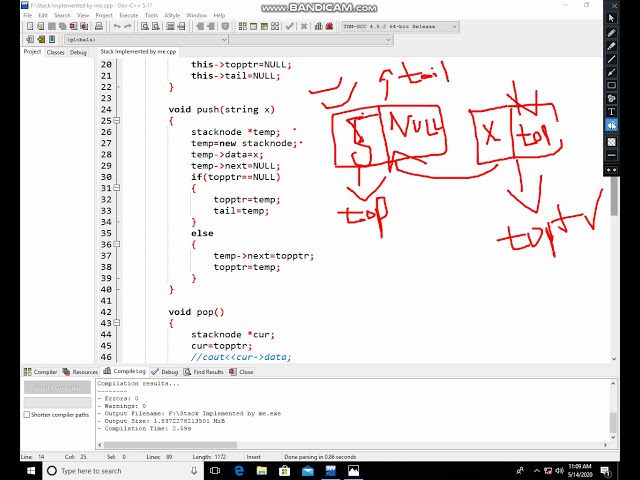Screen dimensions: 640x480
Task: Open the Compiler bottom tab
Action: [40, 372]
